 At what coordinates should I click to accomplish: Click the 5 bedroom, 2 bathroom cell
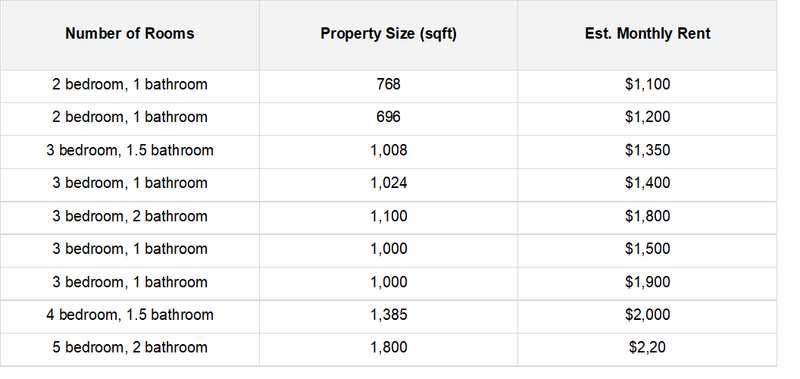point(130,348)
